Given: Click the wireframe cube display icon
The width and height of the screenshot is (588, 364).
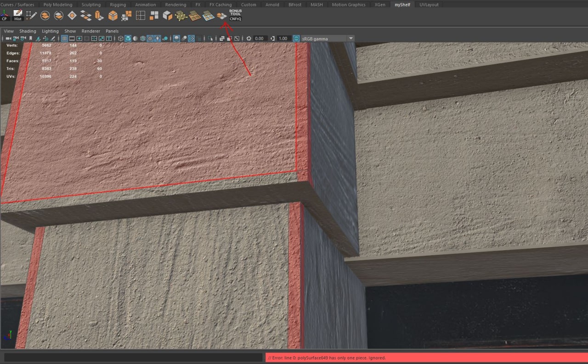Looking at the screenshot, I should pyautogui.click(x=120, y=39).
